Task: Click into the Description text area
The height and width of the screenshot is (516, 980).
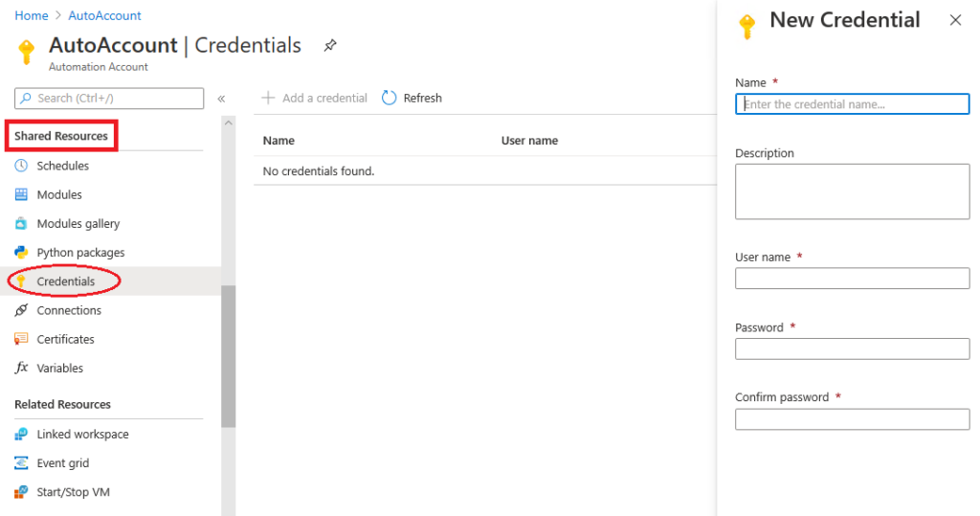Action: 852,191
